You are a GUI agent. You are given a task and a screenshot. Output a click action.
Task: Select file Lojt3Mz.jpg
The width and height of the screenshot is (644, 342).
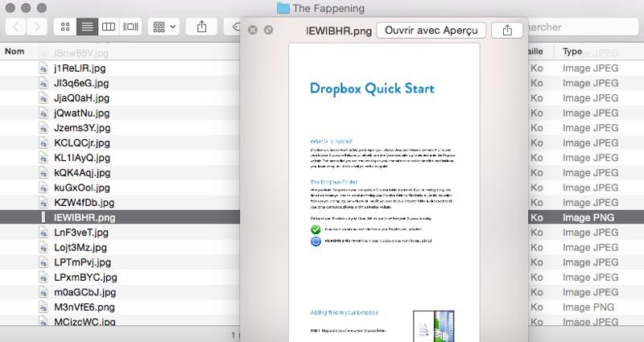tap(80, 248)
